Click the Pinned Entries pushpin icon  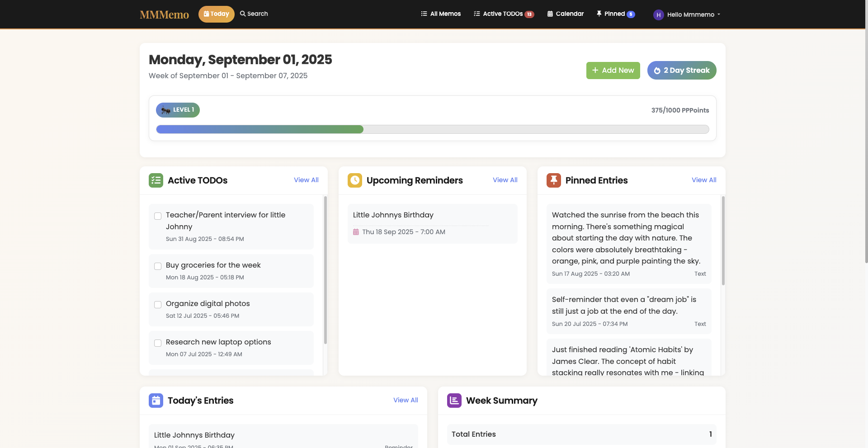tap(554, 180)
